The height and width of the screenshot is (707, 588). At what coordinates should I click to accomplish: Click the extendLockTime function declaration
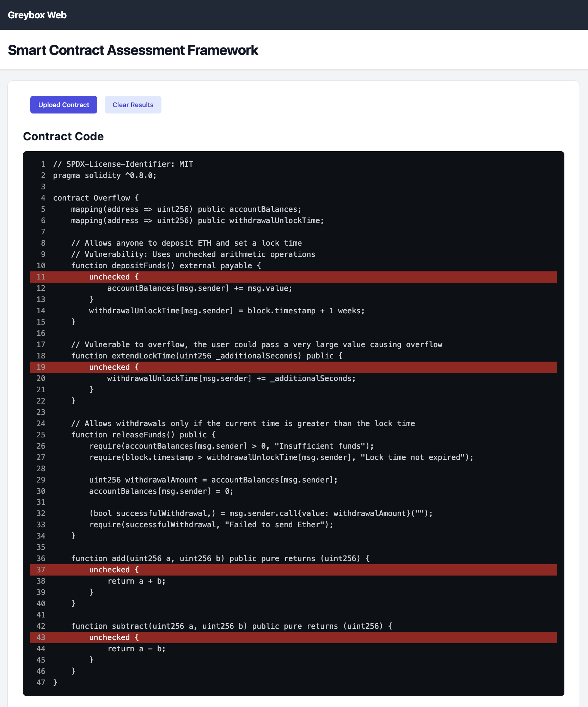click(206, 356)
